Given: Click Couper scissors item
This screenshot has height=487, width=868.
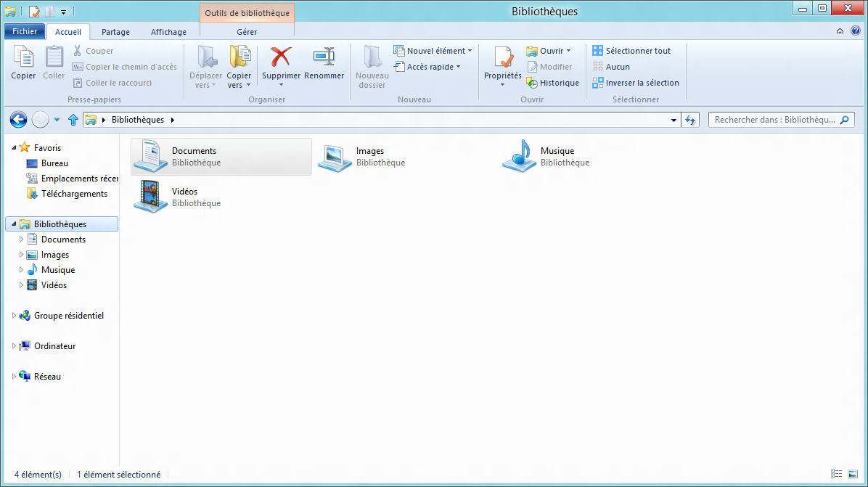Looking at the screenshot, I should 93,50.
